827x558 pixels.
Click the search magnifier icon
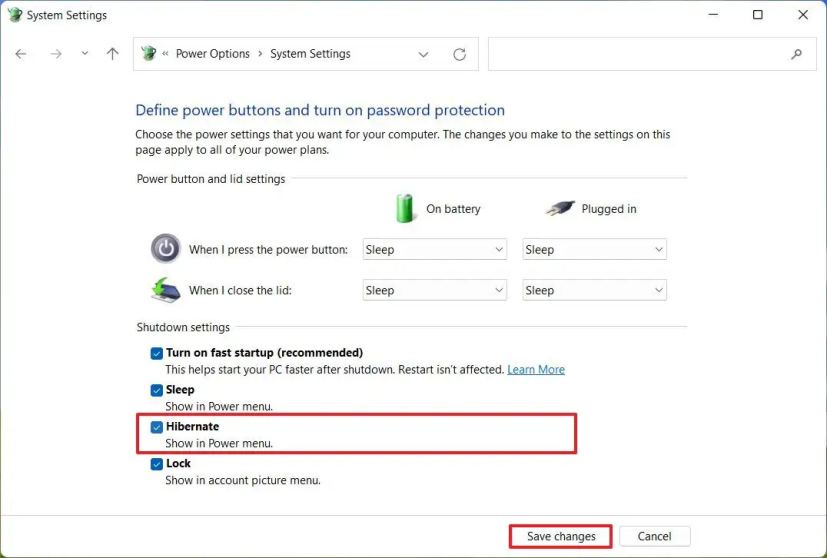click(796, 54)
